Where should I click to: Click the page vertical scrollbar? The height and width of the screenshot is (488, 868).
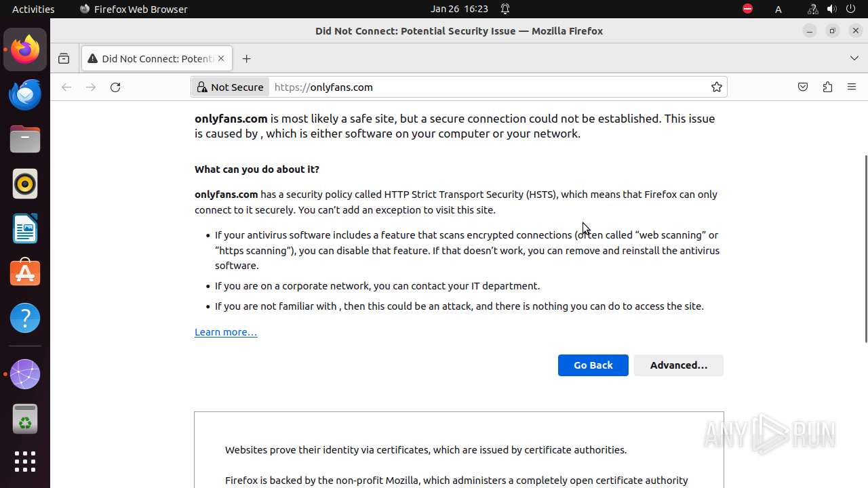(x=865, y=249)
